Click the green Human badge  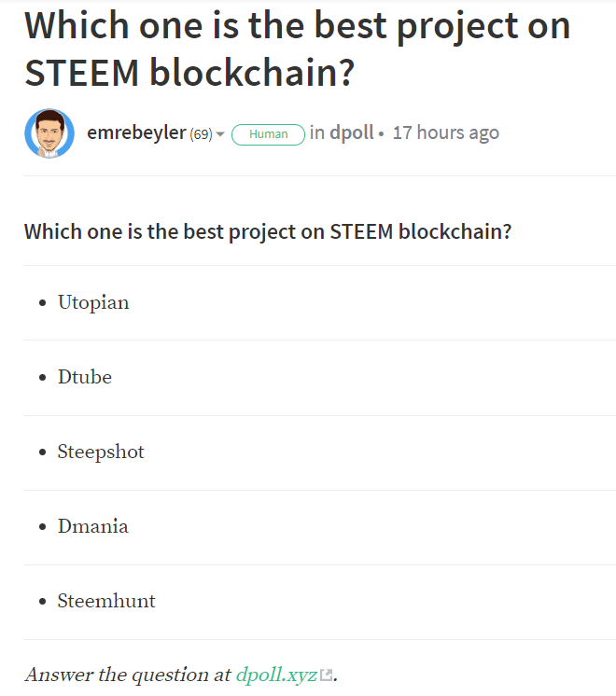click(268, 134)
